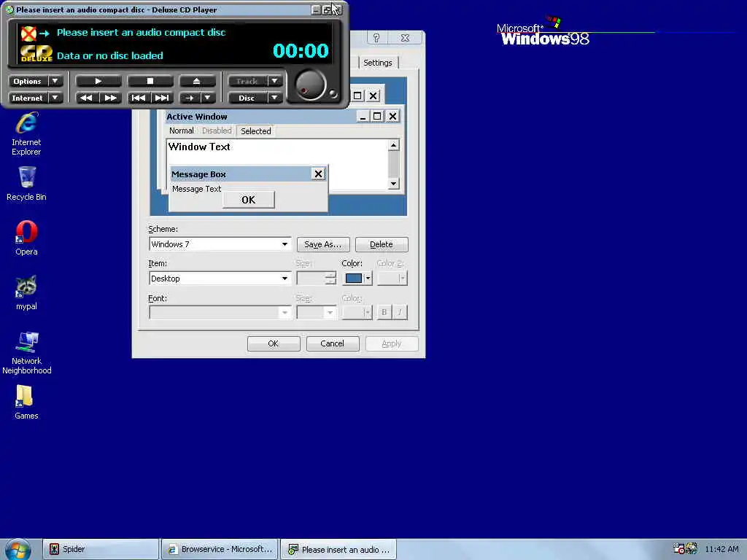Cancel the Display Properties dialog
Screen dimensions: 747x560
(333, 344)
